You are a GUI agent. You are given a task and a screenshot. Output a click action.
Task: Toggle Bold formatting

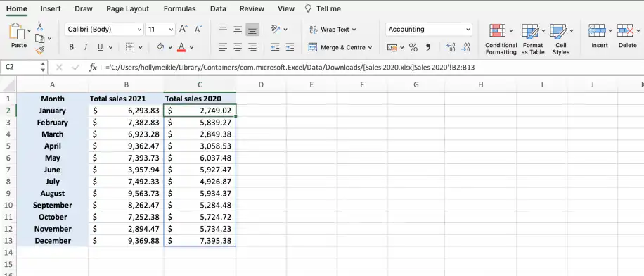72,47
